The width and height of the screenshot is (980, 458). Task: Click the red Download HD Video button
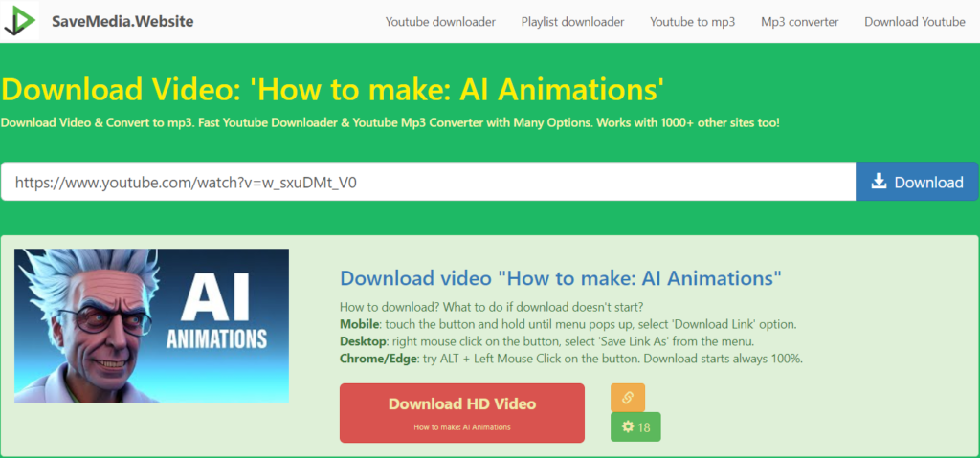[x=462, y=413]
